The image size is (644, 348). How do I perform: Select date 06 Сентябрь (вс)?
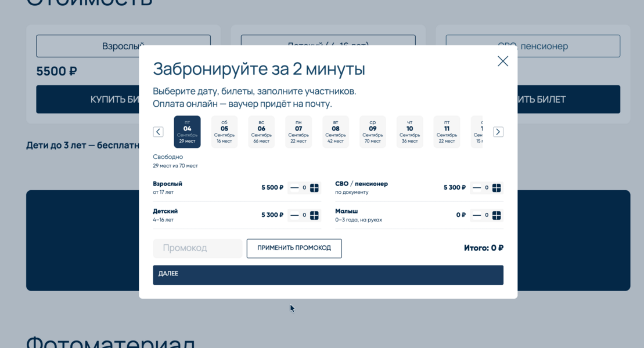[x=261, y=132]
